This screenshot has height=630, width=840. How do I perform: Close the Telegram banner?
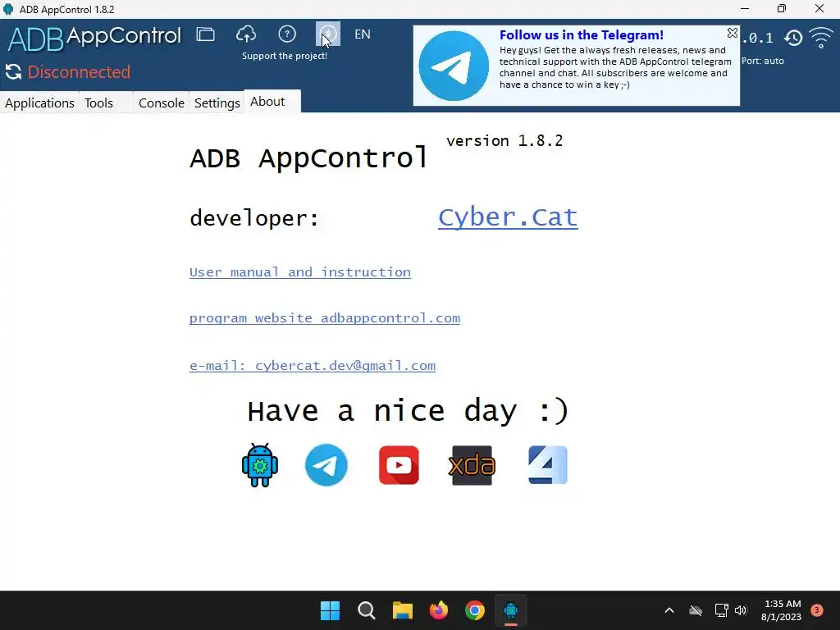(733, 33)
